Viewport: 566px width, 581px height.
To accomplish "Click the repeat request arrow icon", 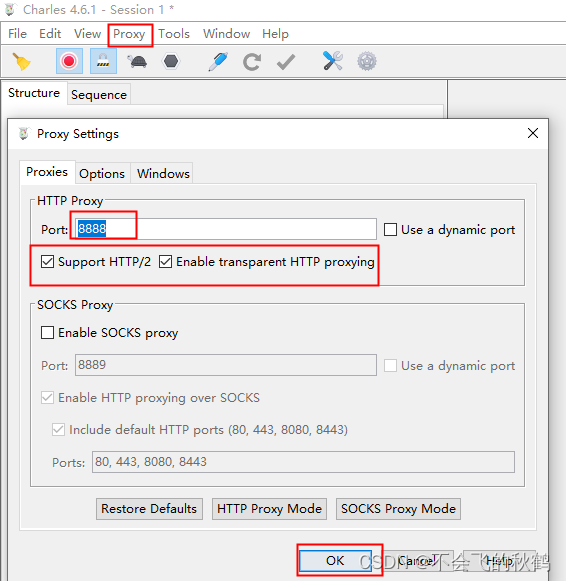I will point(252,62).
